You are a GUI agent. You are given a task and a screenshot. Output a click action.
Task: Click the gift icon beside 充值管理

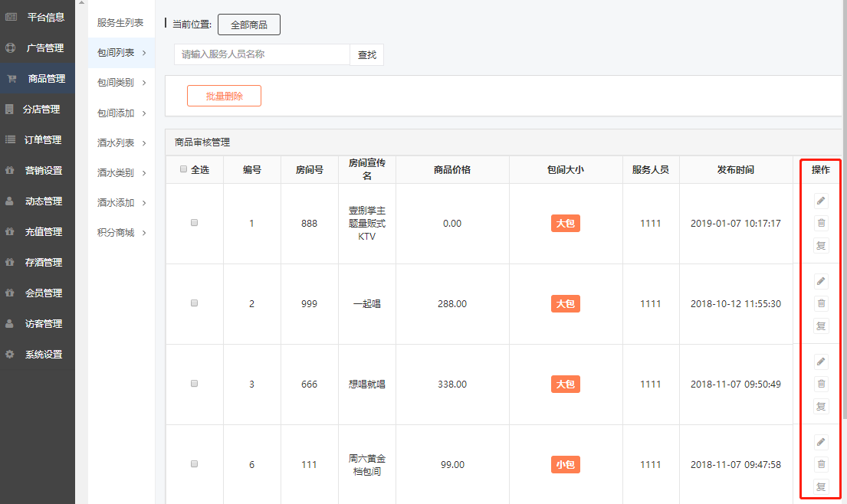9,231
